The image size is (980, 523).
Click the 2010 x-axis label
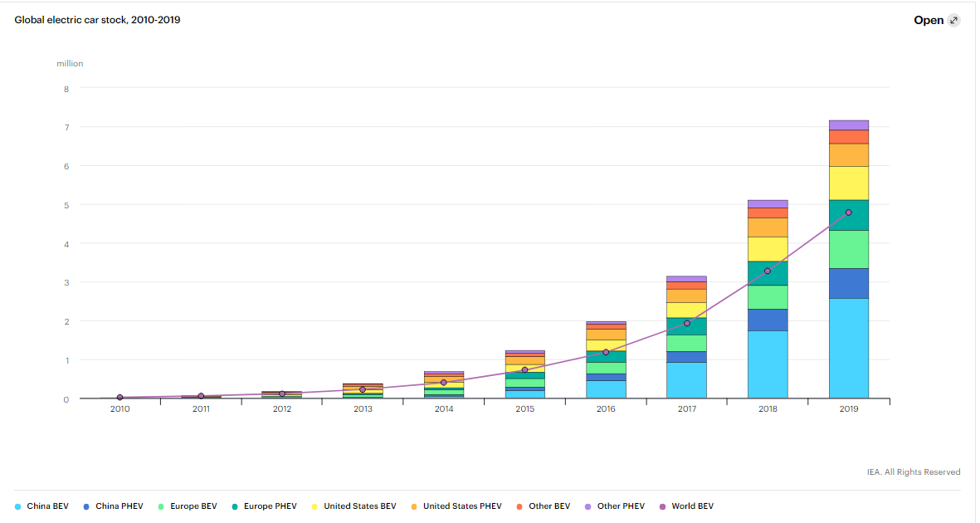[x=120, y=409]
